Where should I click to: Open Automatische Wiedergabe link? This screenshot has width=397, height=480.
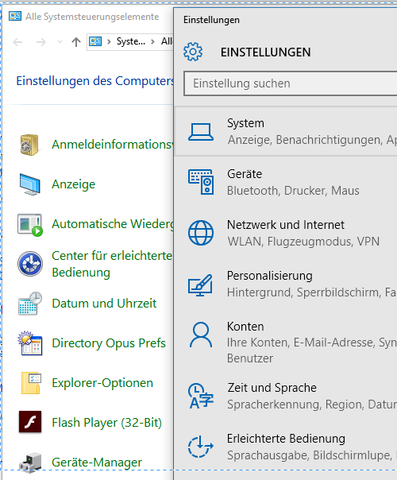[113, 224]
